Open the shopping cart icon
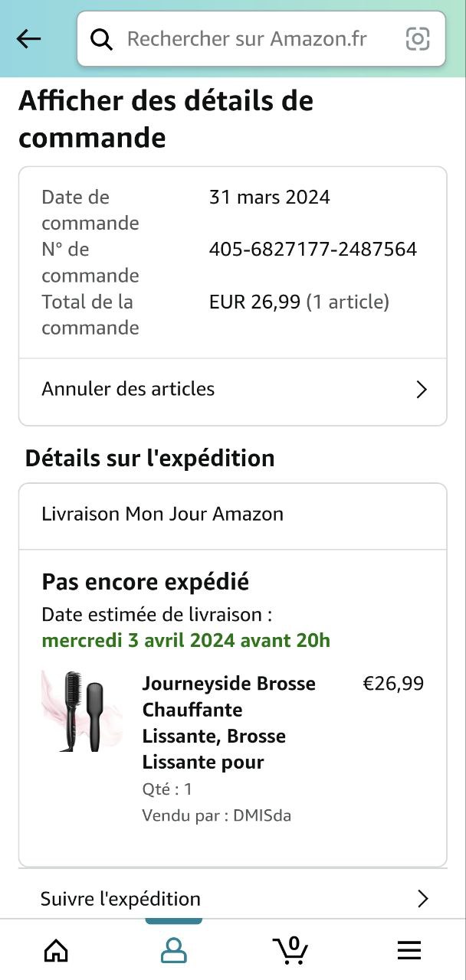This screenshot has height=980, width=466. click(x=291, y=950)
